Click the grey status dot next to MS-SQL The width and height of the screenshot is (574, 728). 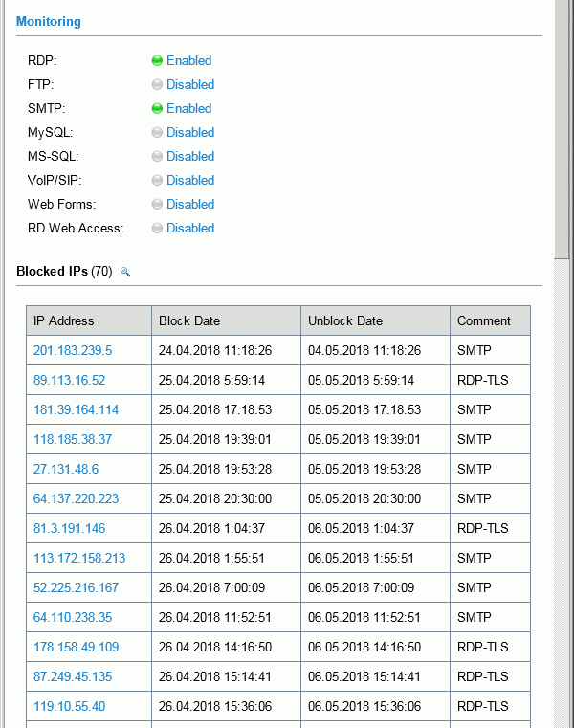(x=157, y=157)
